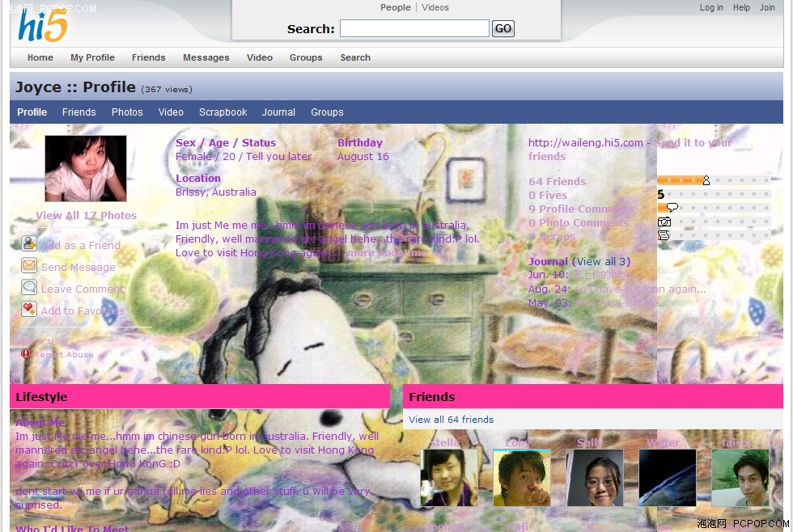Image resolution: width=793 pixels, height=532 pixels.
Task: Open Groups in main navigation
Action: (x=306, y=57)
